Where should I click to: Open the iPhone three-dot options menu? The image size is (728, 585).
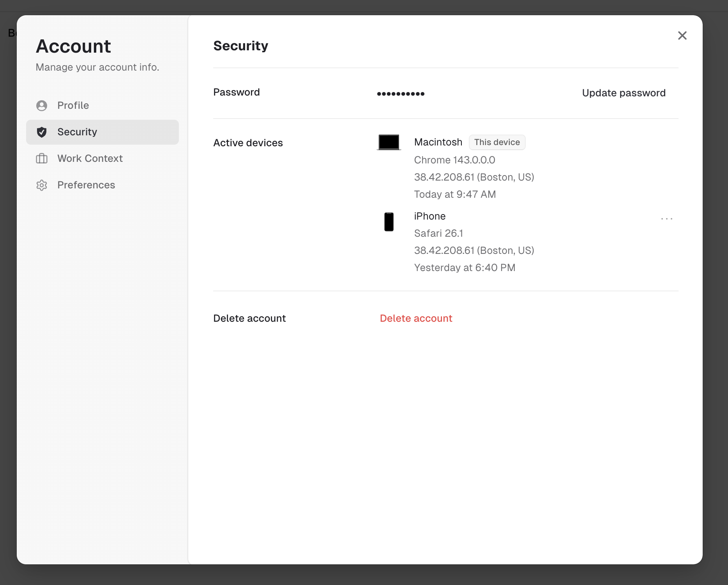click(666, 219)
